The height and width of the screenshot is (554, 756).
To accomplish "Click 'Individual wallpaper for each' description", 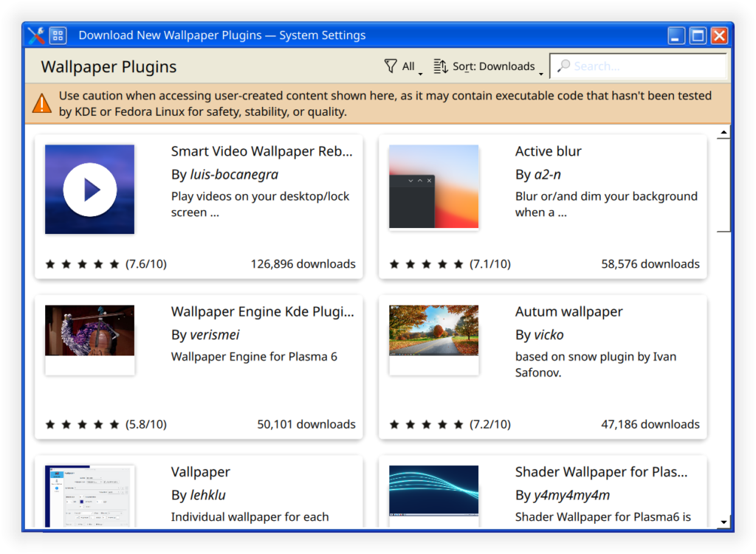I will point(250,517).
